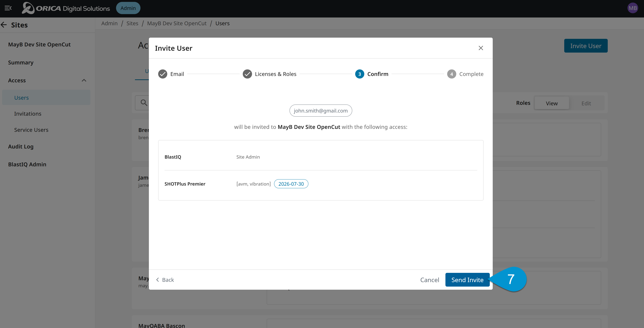Open Invitations in the sidebar
644x328 pixels.
(x=28, y=114)
